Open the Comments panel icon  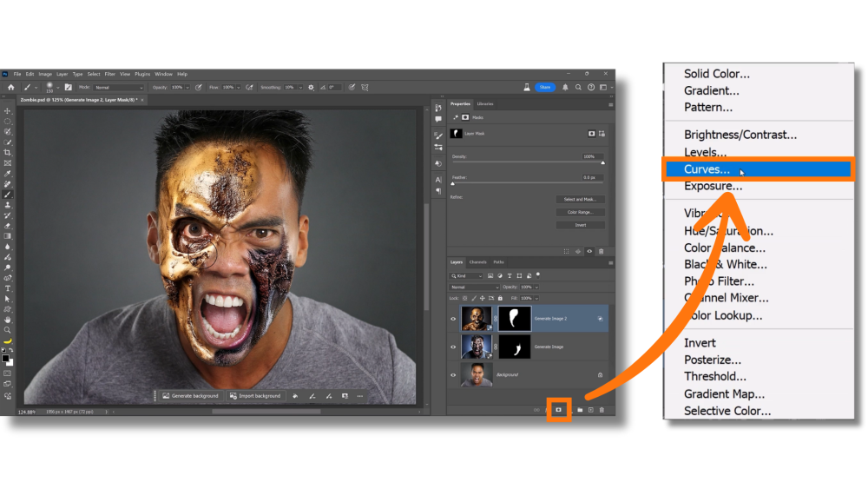point(438,119)
